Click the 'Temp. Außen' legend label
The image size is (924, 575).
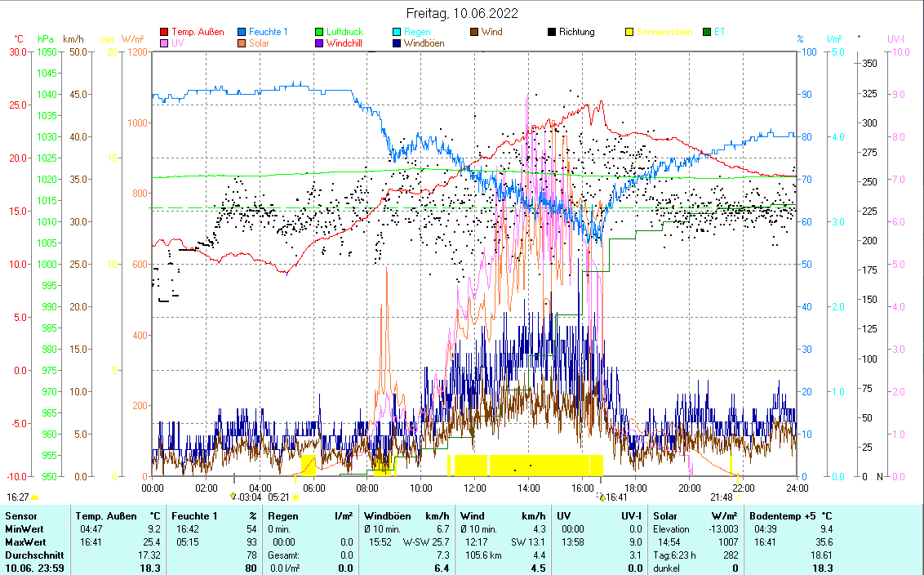point(198,32)
